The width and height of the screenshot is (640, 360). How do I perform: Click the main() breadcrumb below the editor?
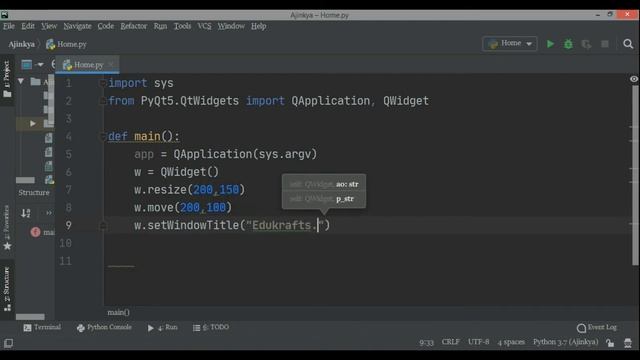(118, 312)
